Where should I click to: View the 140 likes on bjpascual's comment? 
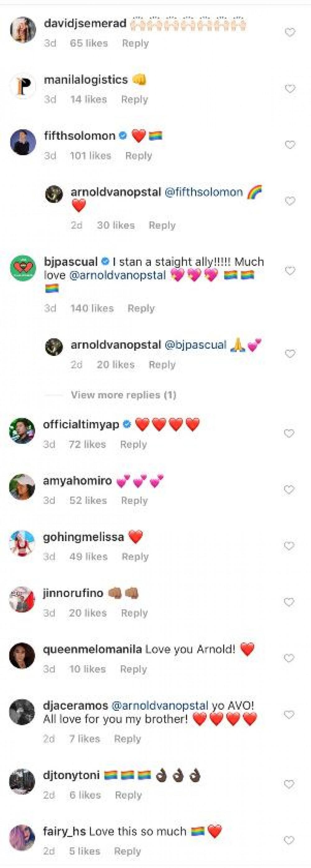click(92, 308)
